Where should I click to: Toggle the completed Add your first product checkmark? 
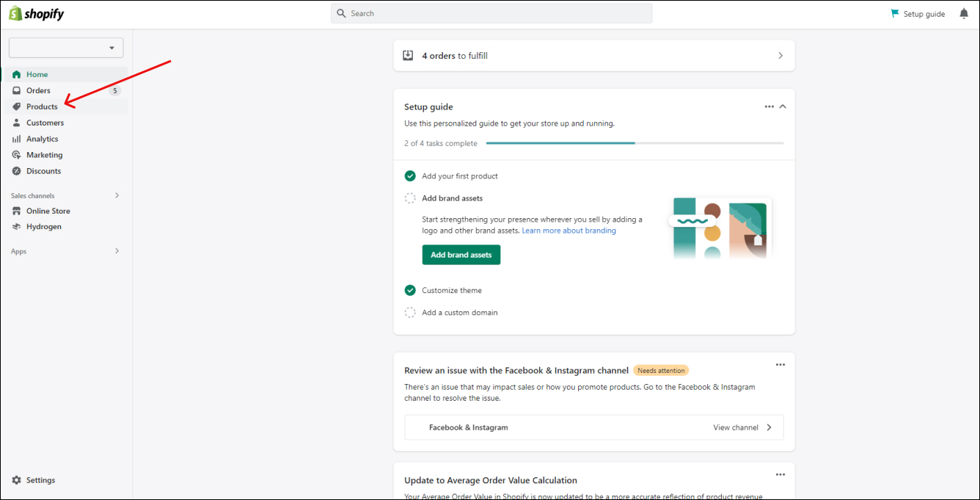tap(410, 176)
